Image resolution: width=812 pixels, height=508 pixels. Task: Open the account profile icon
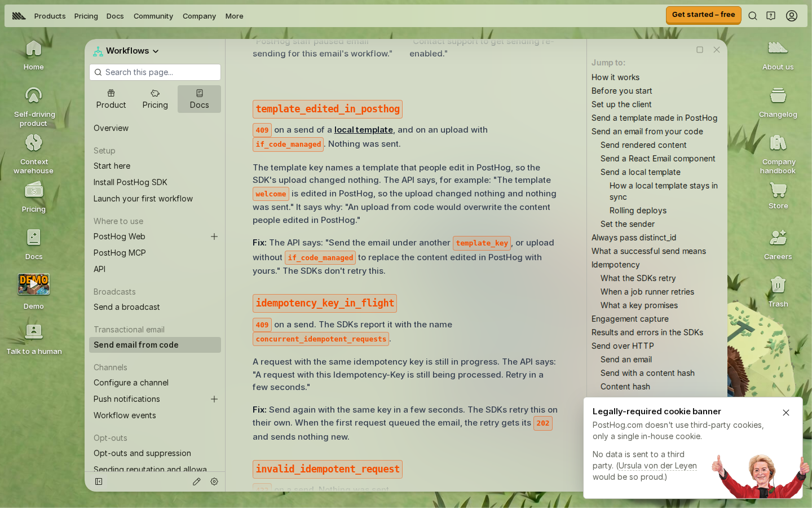point(792,16)
